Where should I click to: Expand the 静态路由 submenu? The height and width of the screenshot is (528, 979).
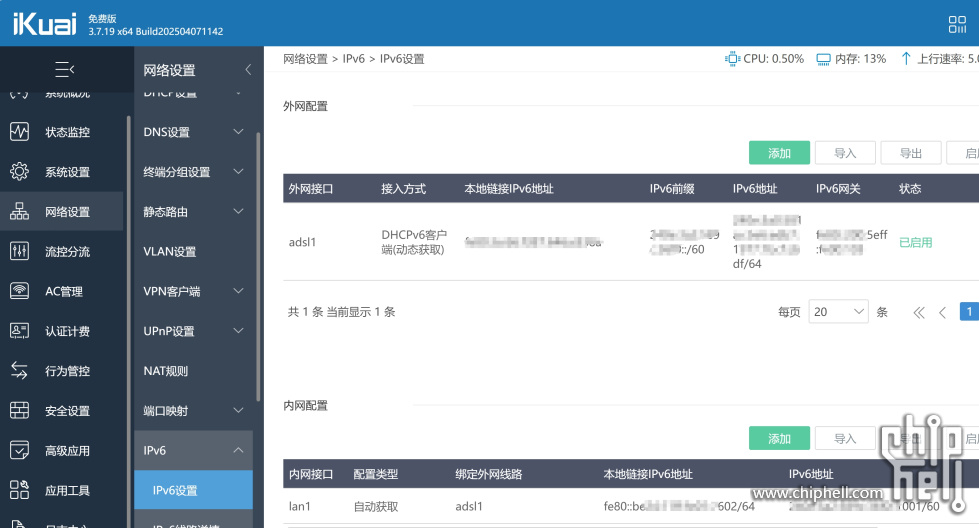239,212
